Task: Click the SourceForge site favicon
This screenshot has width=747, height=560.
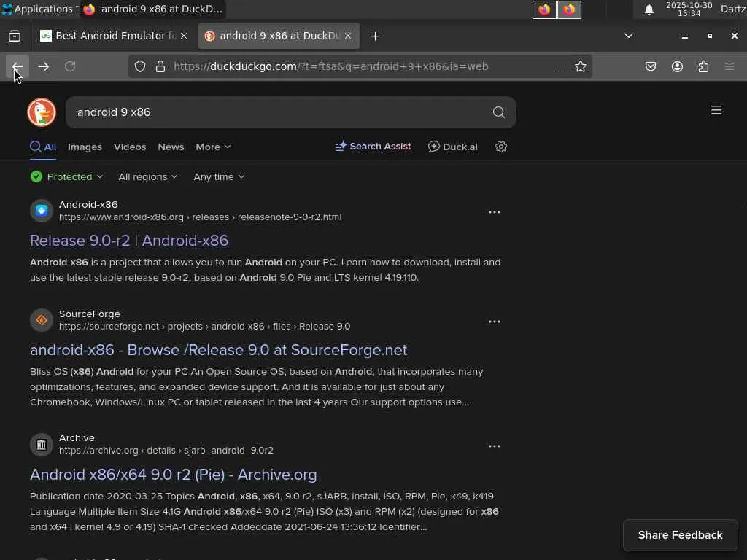Action: [42, 320]
